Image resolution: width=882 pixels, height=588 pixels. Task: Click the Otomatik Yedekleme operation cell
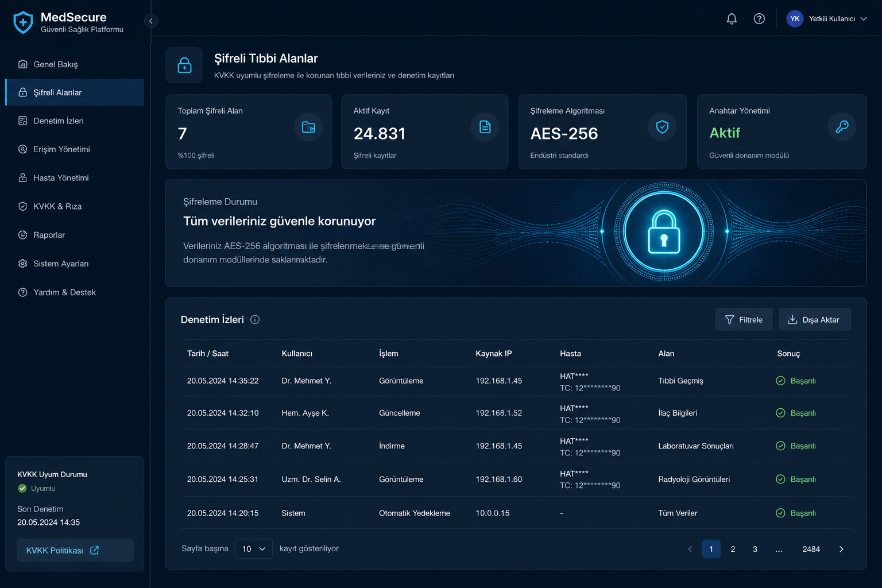[x=415, y=513]
